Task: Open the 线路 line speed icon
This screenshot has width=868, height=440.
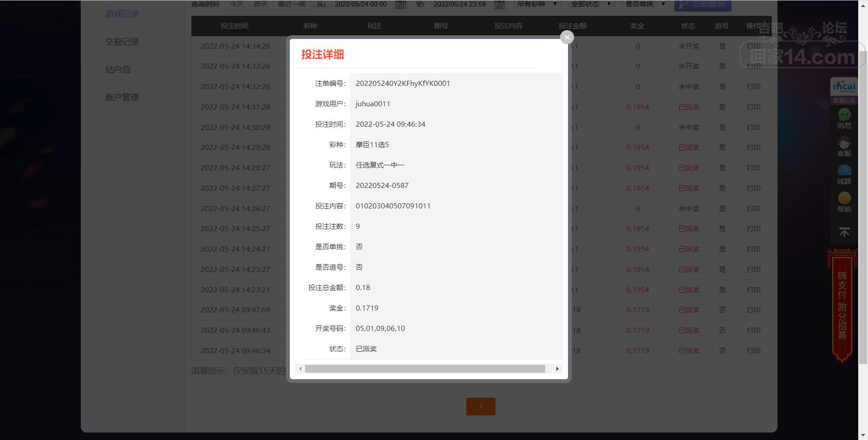Action: (x=844, y=175)
